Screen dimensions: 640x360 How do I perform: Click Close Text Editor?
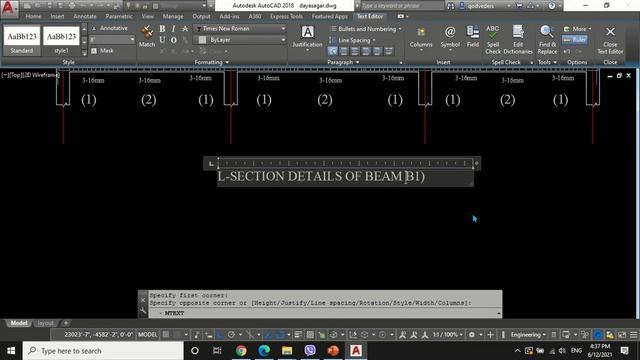click(x=610, y=39)
